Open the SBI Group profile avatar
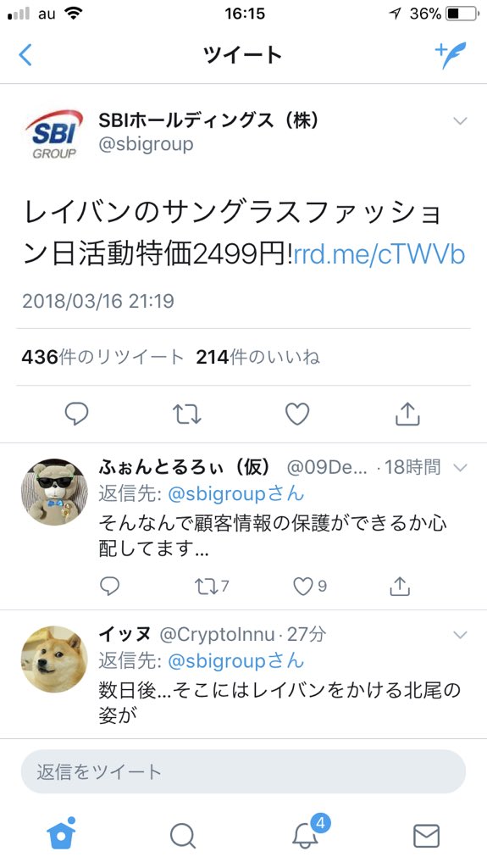 (53, 133)
